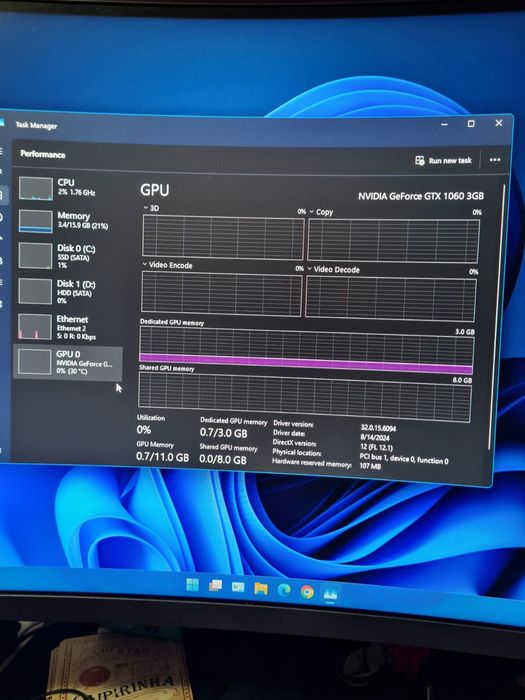525x700 pixels.
Task: Click the Shared GPU memory graph
Action: click(305, 397)
